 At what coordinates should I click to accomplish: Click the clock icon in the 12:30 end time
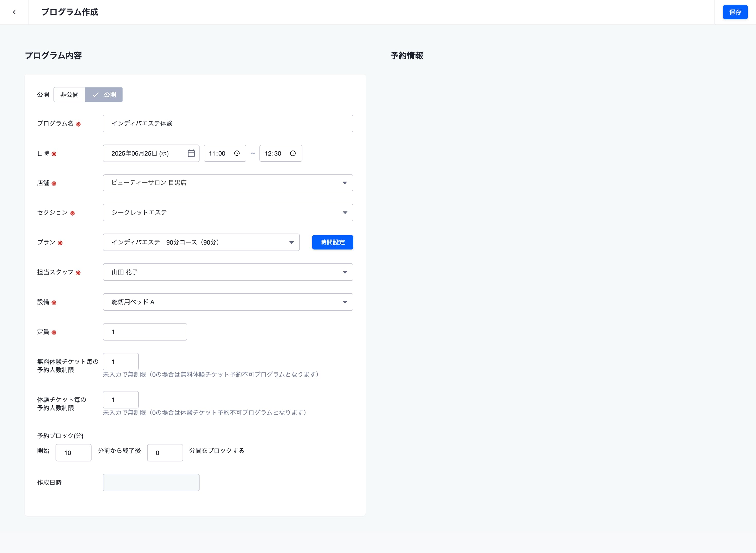click(x=293, y=153)
